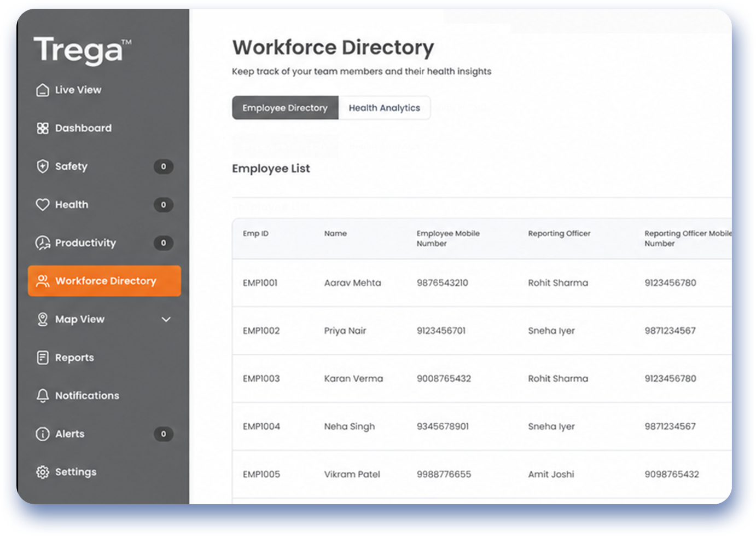Click the Emp ID column header

[255, 233]
